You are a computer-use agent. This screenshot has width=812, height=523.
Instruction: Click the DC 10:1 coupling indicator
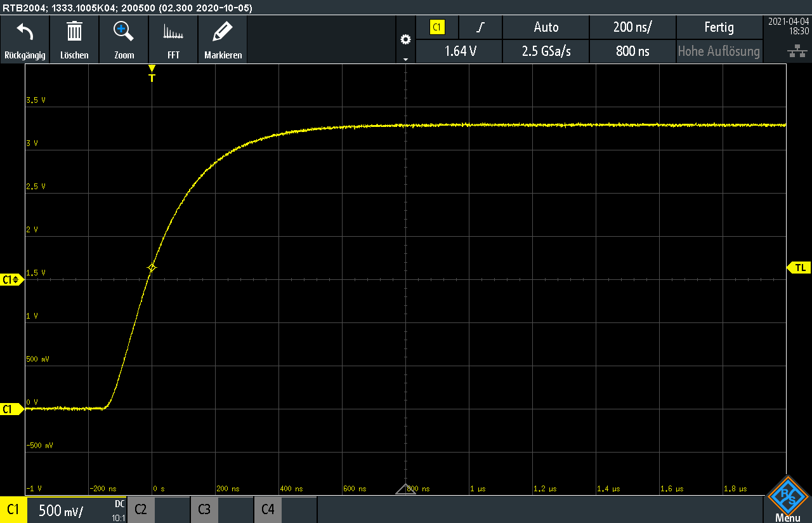click(119, 510)
